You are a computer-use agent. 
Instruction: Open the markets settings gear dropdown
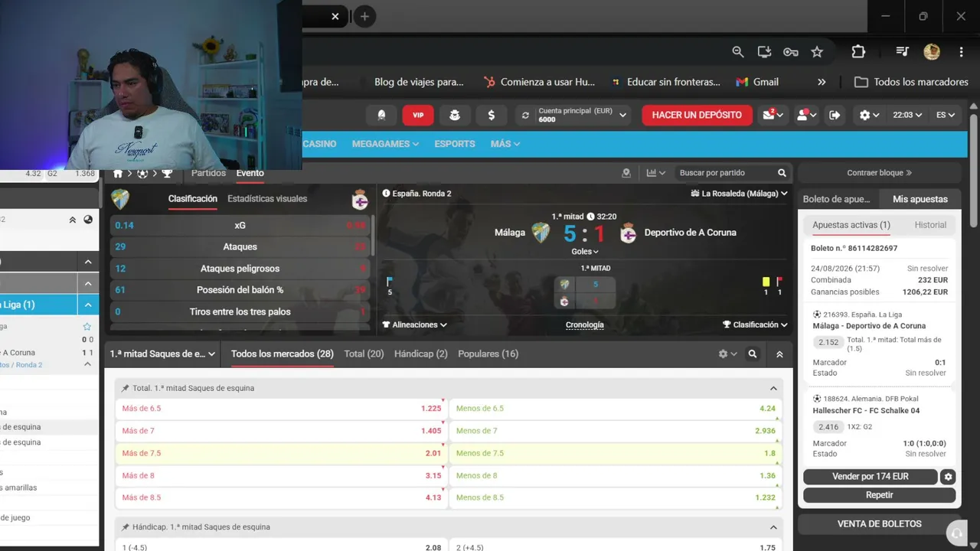click(727, 354)
